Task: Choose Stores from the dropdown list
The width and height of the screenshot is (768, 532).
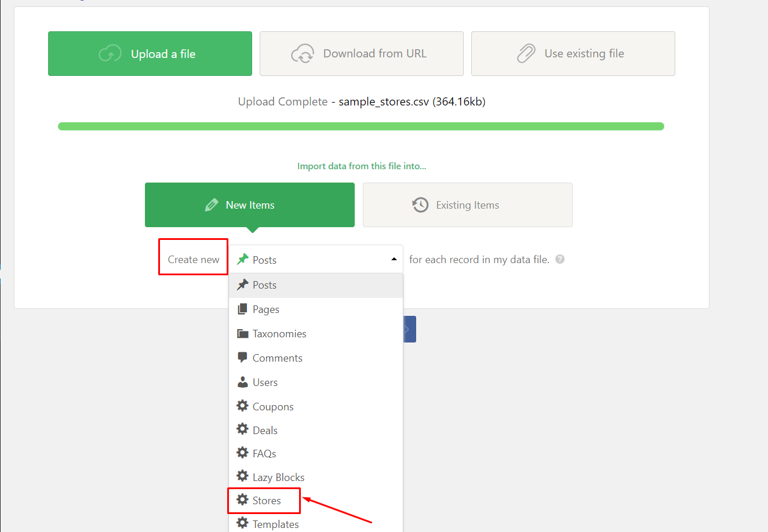Action: tap(267, 501)
